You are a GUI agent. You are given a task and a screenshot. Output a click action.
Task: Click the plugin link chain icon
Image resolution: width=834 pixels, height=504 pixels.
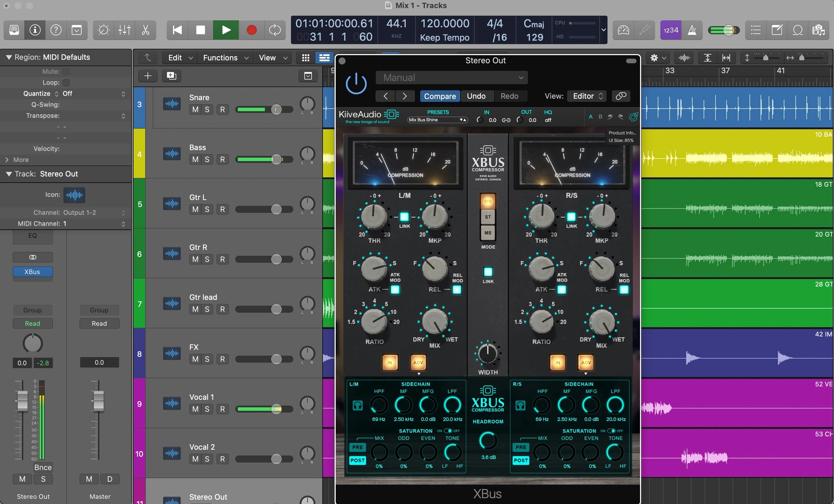click(x=621, y=96)
